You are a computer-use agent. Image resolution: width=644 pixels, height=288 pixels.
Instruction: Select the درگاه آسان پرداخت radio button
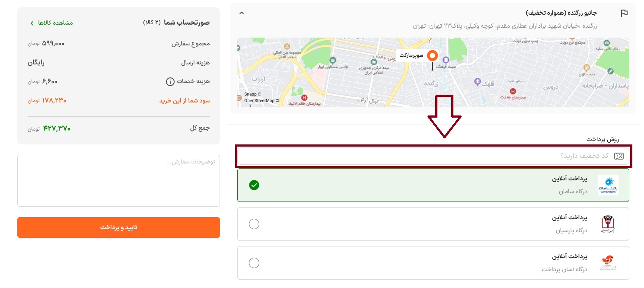(x=254, y=263)
